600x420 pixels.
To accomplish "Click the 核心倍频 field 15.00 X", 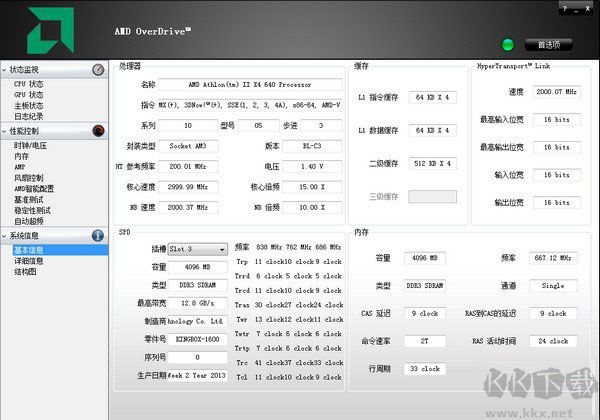I will coord(312,187).
